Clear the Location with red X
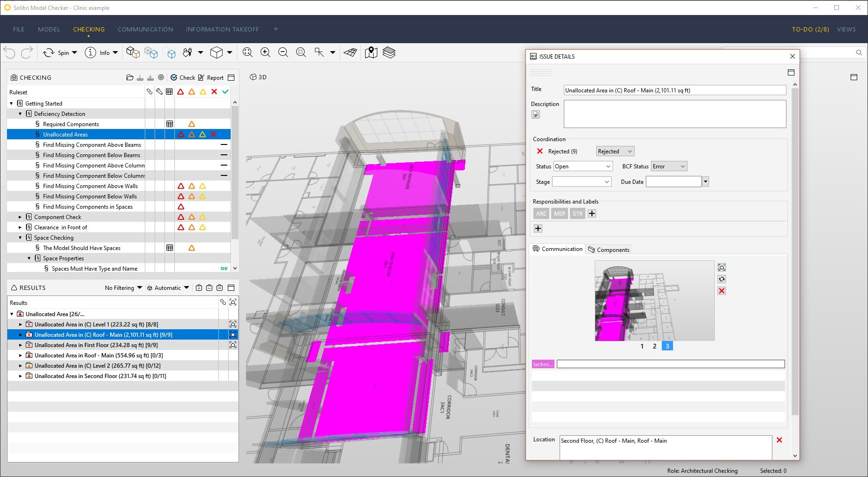Viewport: 868px width, 477px height. pos(779,440)
